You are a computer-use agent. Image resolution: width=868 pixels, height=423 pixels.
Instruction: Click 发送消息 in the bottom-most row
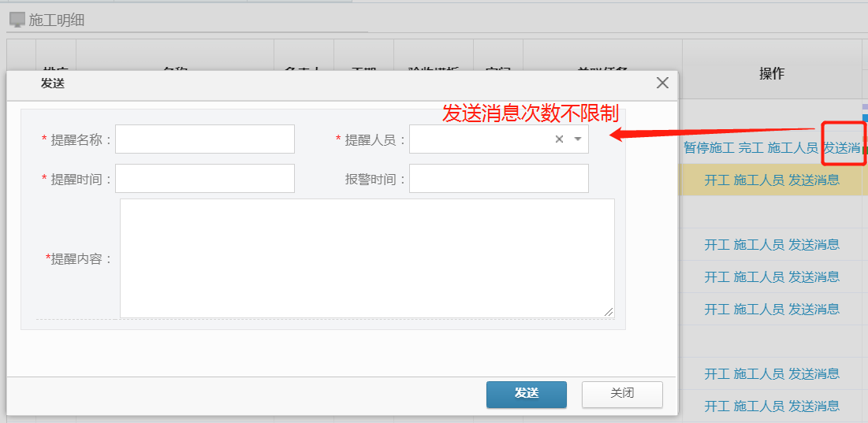pos(814,406)
